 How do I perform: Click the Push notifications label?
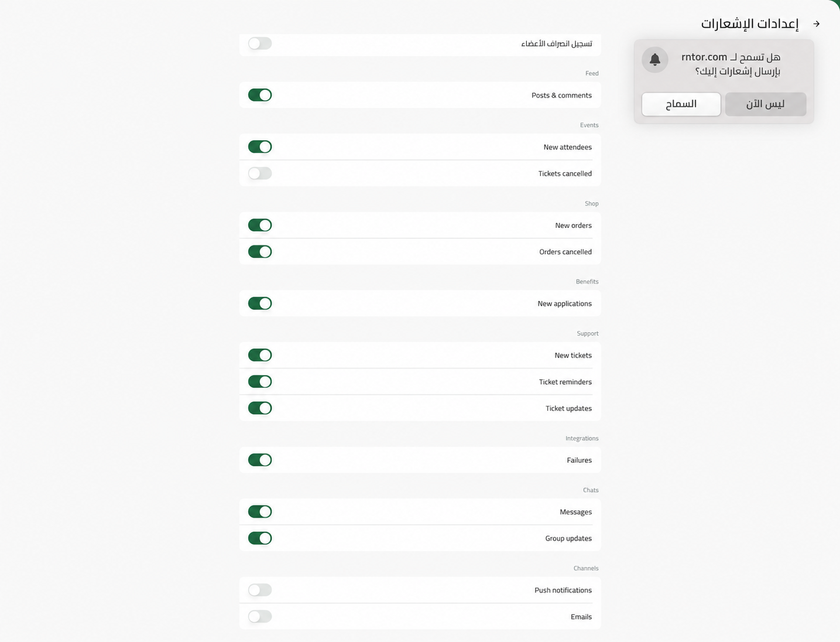563,590
